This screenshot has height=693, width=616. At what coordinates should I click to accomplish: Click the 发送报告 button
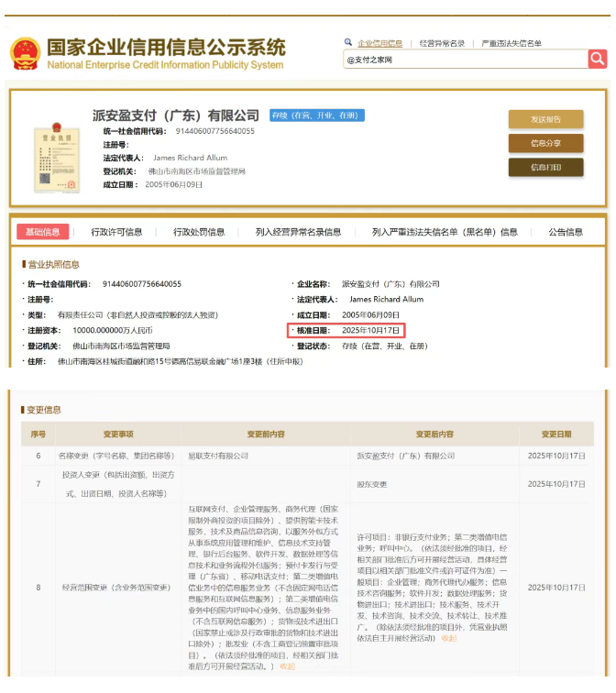[545, 119]
